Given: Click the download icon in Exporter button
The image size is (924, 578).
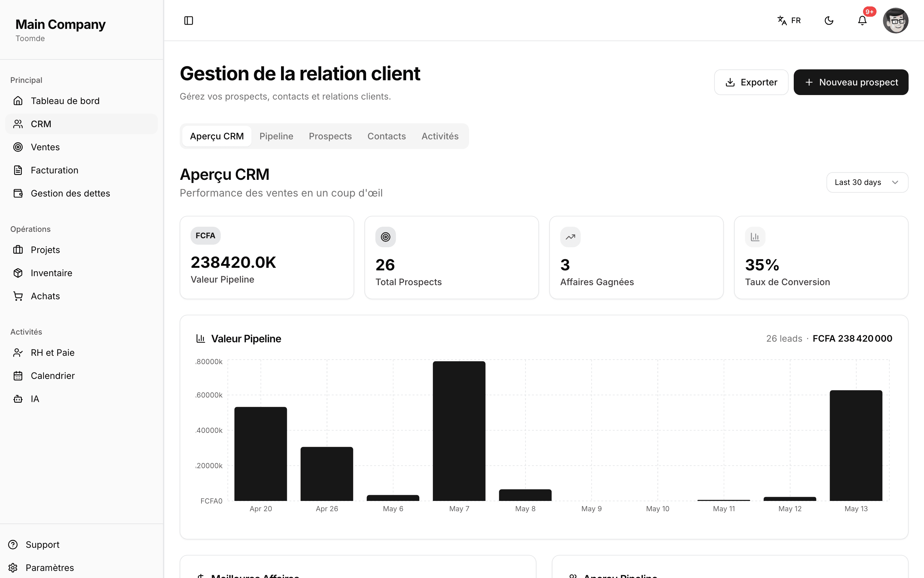Looking at the screenshot, I should 730,82.
